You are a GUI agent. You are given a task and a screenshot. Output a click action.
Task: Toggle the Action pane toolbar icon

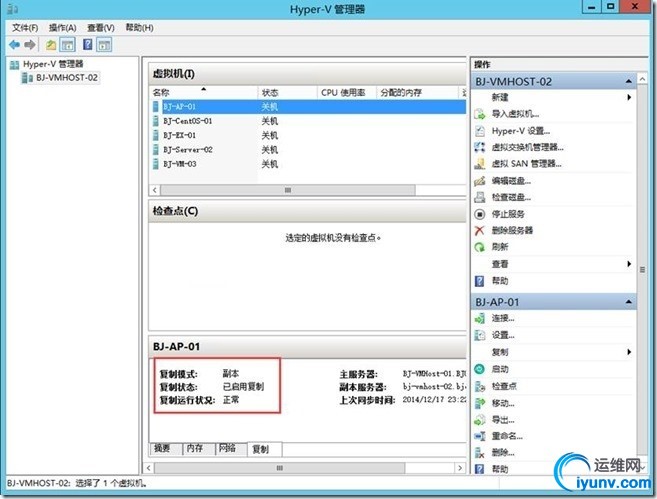(104, 44)
